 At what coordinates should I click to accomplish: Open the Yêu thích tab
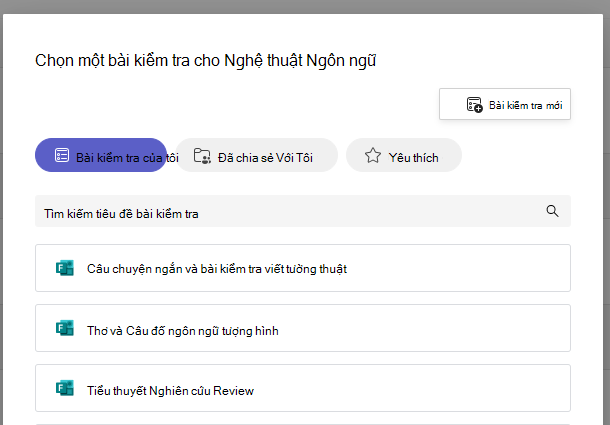[x=404, y=155]
